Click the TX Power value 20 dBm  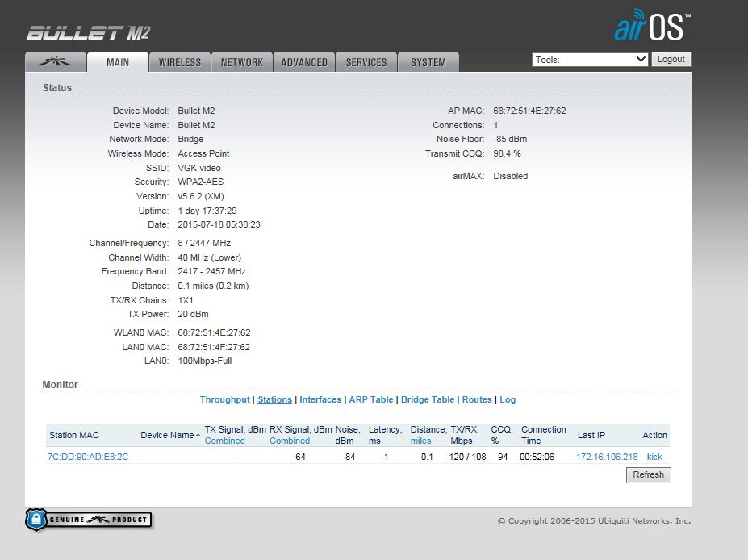point(193,315)
